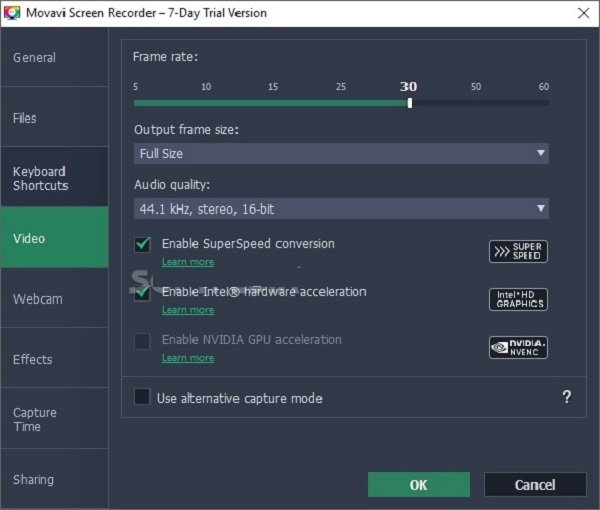Open Learn more link under Intel acceleration
Image resolution: width=600 pixels, height=510 pixels.
pos(188,310)
